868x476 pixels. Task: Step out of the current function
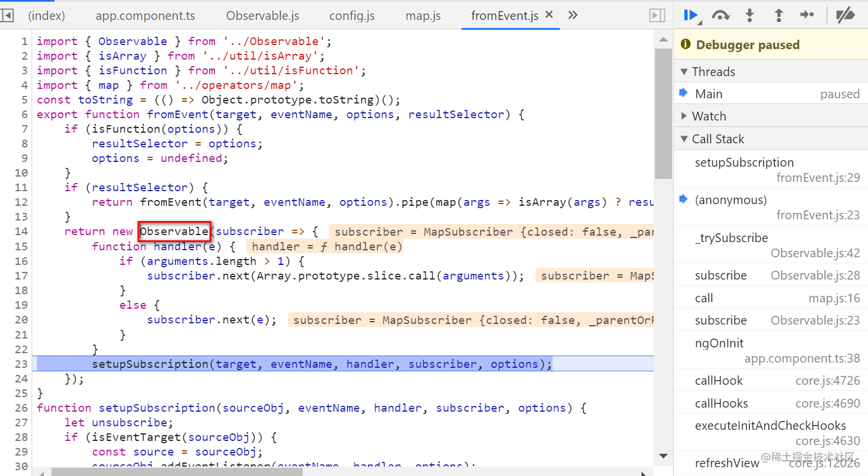779,15
